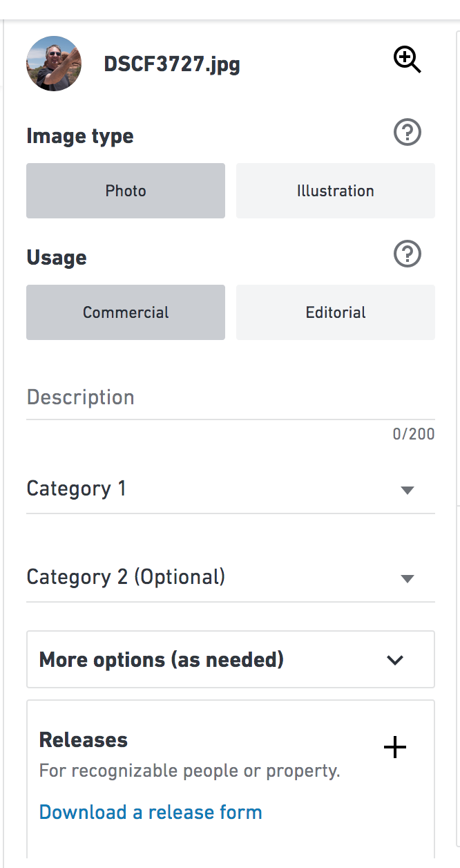Click the 0/200 character counter
The height and width of the screenshot is (868, 460).
(x=414, y=434)
